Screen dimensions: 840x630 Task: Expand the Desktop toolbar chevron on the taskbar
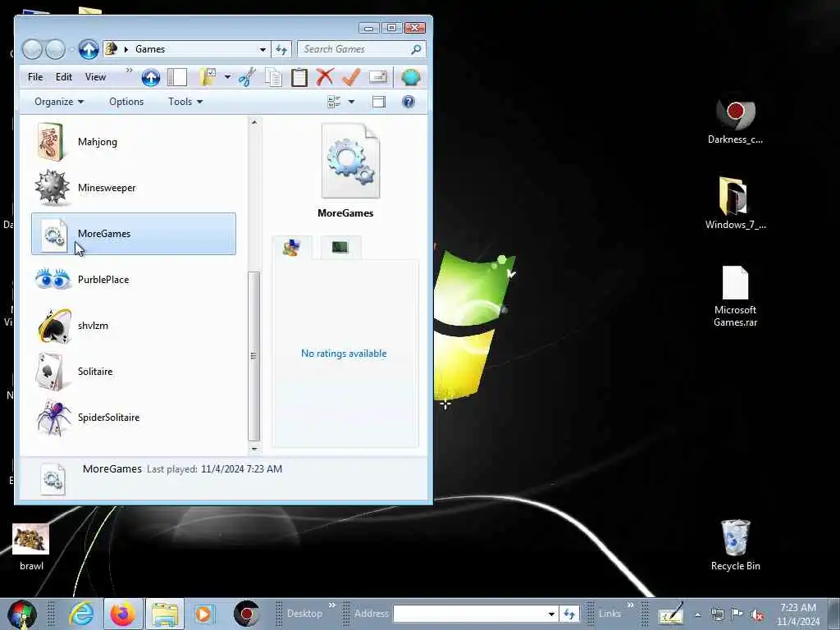[331, 605]
